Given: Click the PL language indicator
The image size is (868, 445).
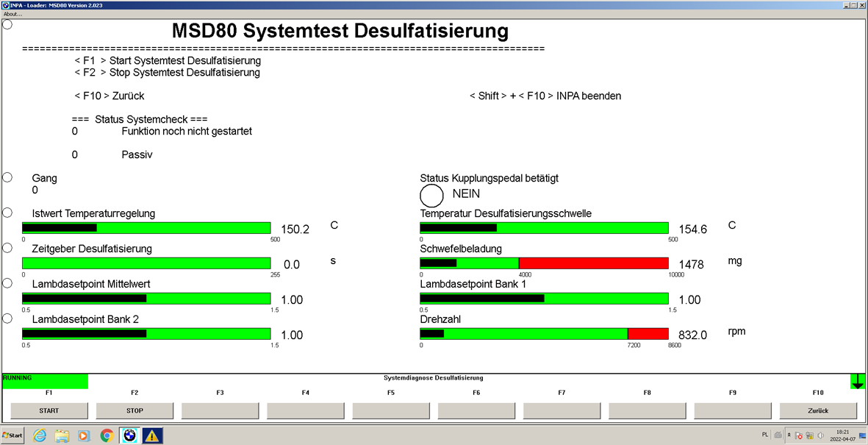Looking at the screenshot, I should tap(765, 435).
